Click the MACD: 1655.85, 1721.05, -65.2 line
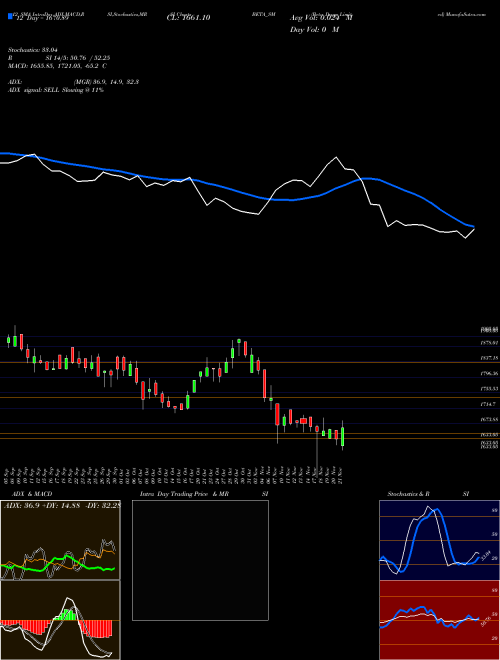 [57, 66]
